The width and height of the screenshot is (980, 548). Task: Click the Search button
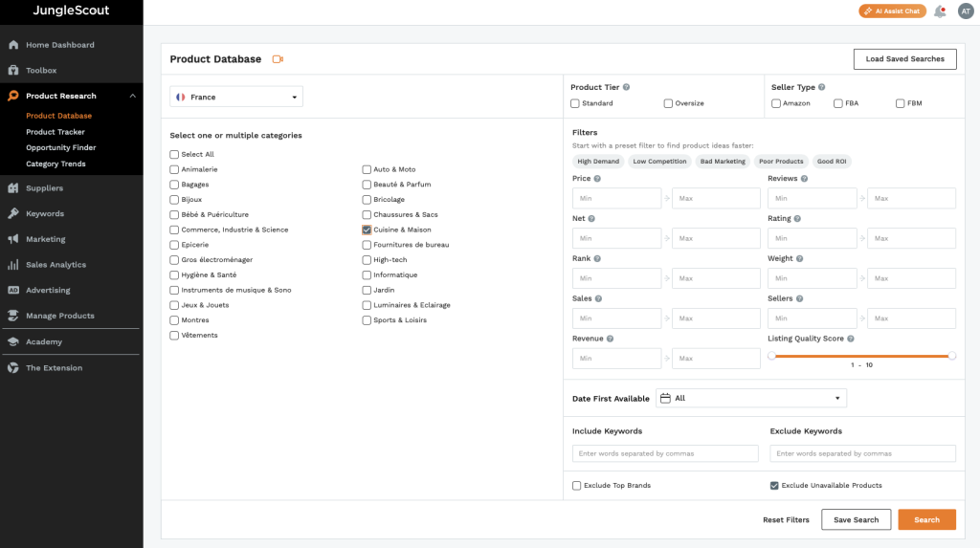(926, 520)
